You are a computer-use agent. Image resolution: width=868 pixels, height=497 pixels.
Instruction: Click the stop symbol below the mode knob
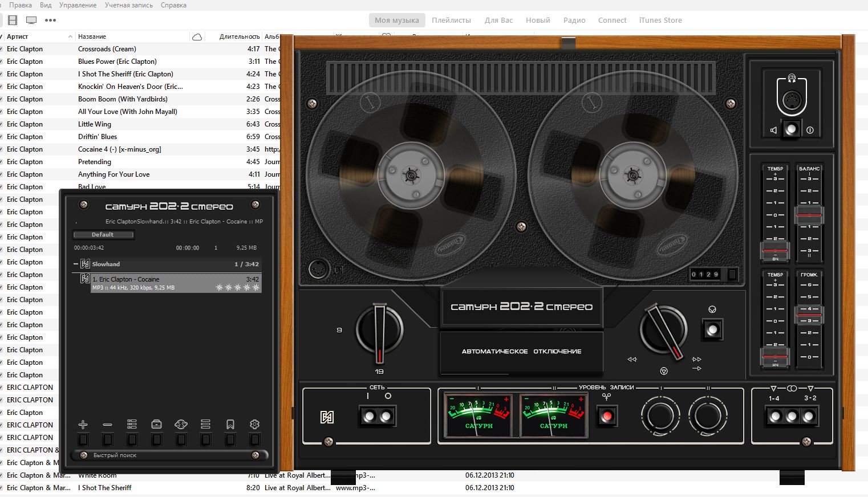[664, 371]
